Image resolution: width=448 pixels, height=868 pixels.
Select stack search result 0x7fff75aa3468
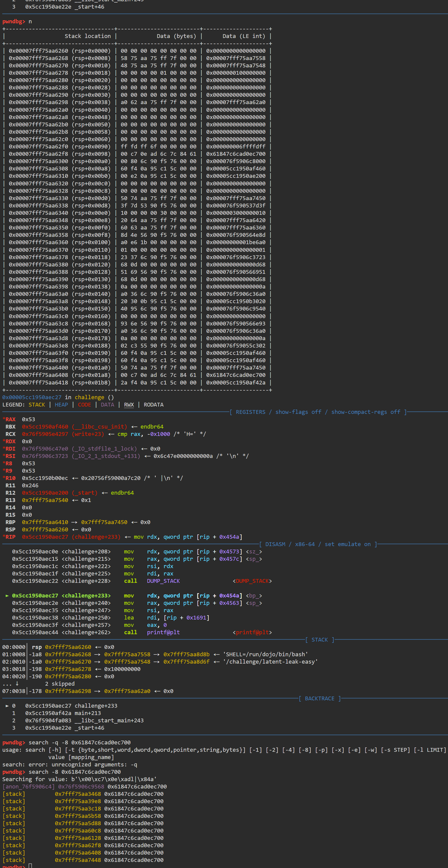(78, 794)
